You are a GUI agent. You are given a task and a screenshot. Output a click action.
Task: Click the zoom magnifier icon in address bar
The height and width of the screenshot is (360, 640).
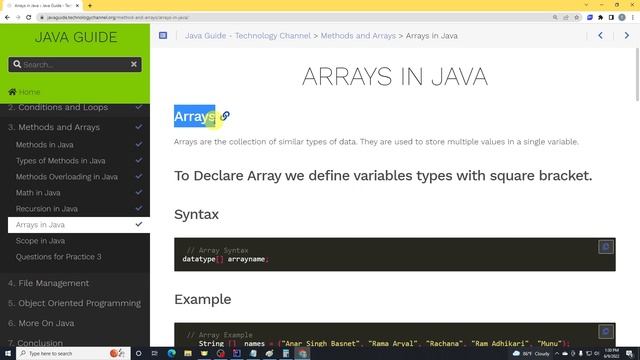555,18
